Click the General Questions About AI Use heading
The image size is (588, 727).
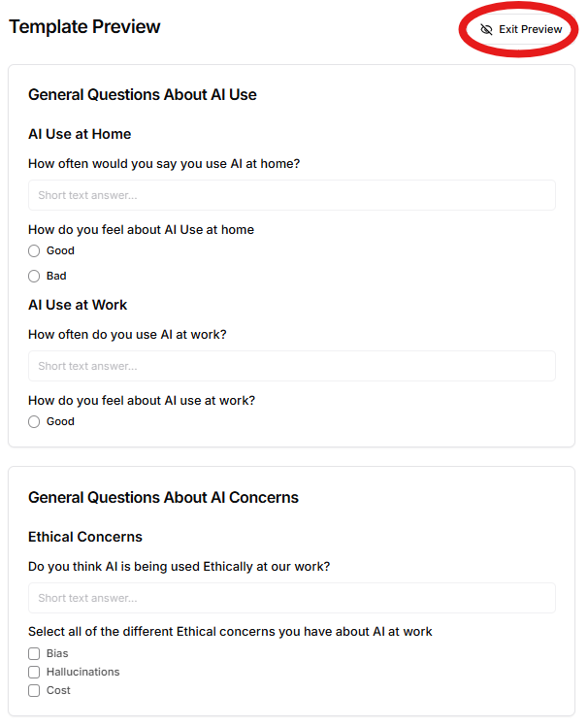[142, 95]
